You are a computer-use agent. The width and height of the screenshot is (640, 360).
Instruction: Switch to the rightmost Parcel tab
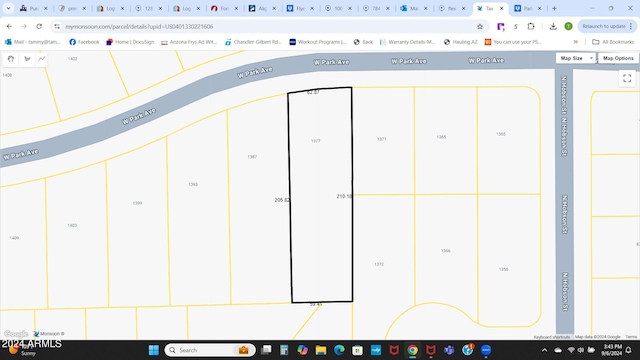click(528, 8)
